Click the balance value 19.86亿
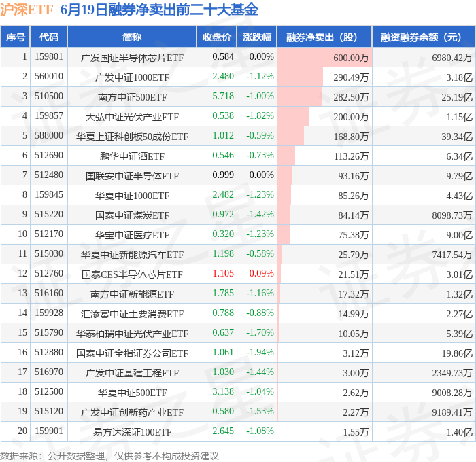 pos(457,353)
